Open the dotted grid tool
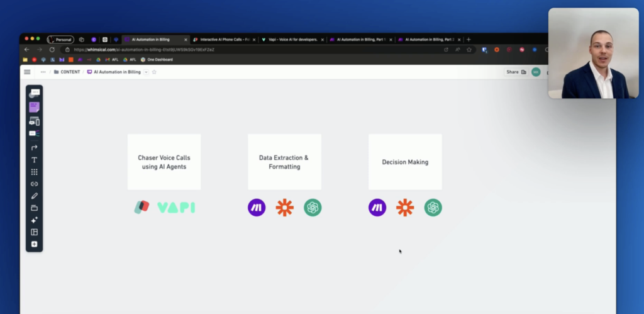Screen dimensions: 644x314 (34, 172)
